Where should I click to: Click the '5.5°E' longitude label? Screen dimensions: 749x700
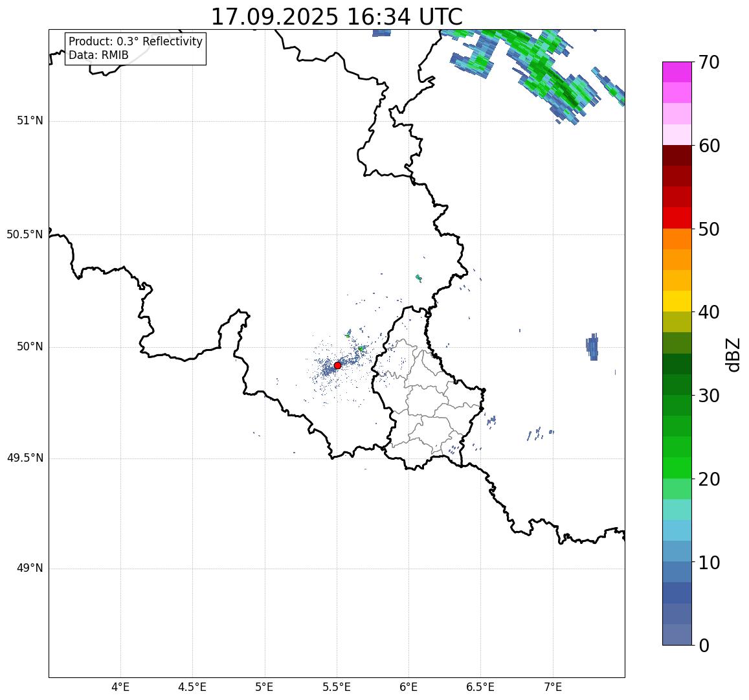tap(337, 687)
